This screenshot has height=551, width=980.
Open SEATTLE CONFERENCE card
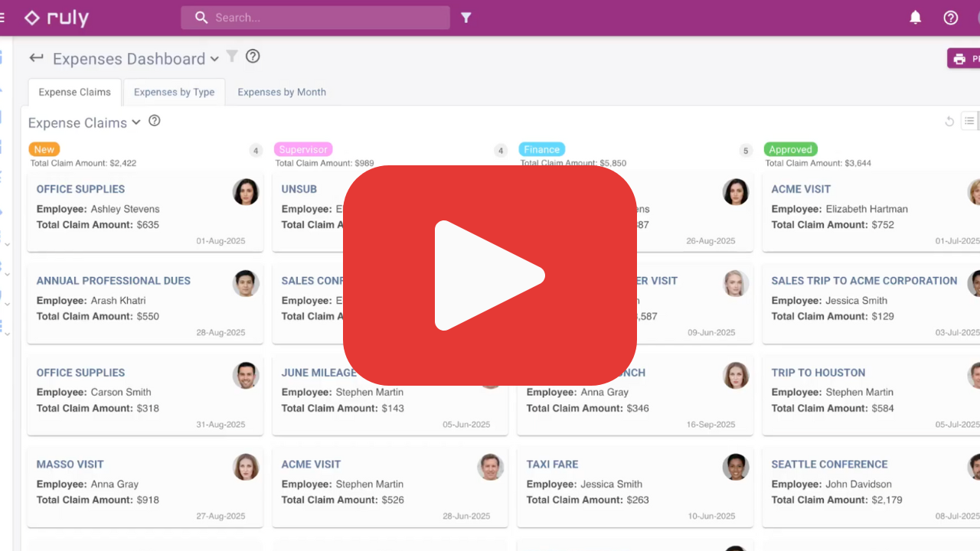tap(871, 487)
